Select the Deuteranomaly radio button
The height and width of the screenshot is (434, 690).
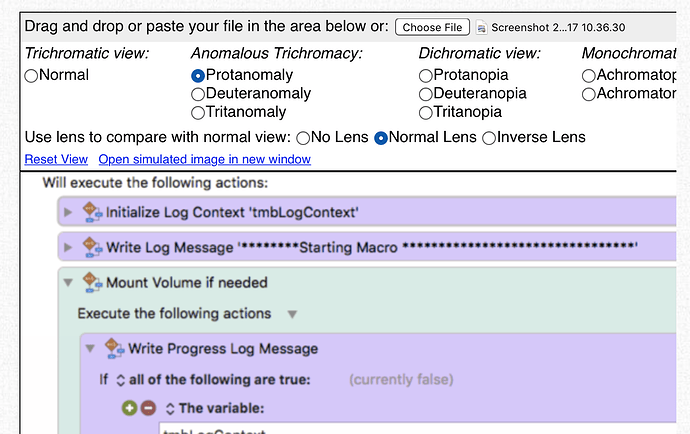click(198, 94)
